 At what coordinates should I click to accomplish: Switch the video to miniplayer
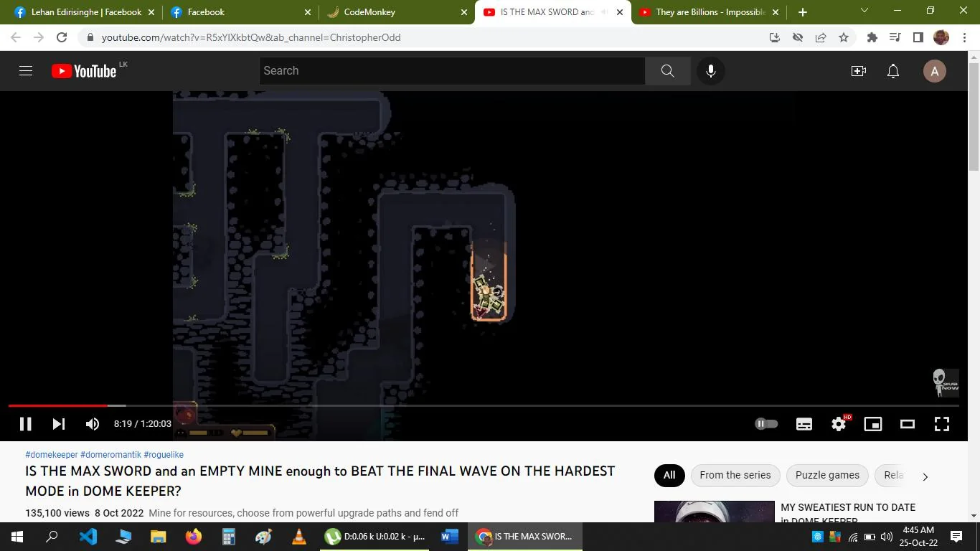pos(873,424)
